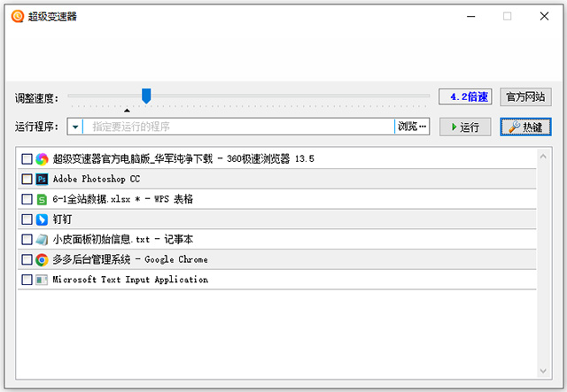
Task: Click the speed slider blue thumb
Action: coord(146,96)
